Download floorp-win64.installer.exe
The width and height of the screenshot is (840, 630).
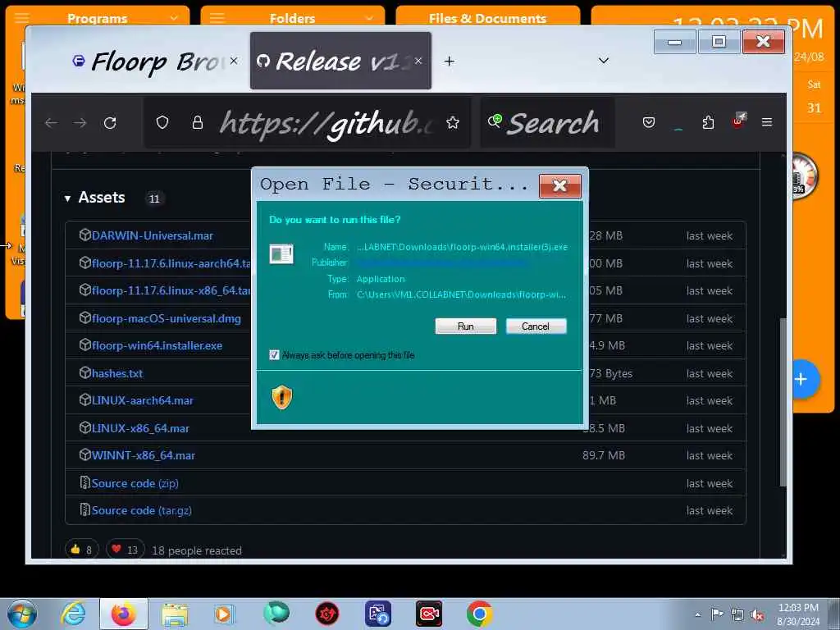click(157, 346)
